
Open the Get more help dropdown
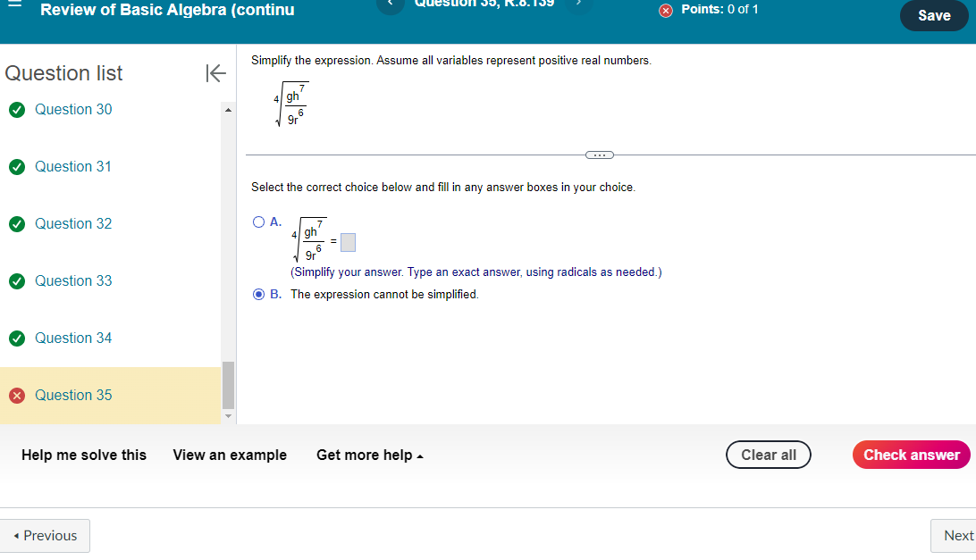click(x=369, y=455)
